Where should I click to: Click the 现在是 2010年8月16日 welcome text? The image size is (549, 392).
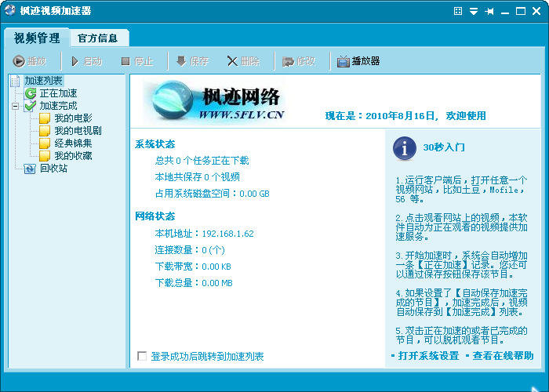point(405,116)
